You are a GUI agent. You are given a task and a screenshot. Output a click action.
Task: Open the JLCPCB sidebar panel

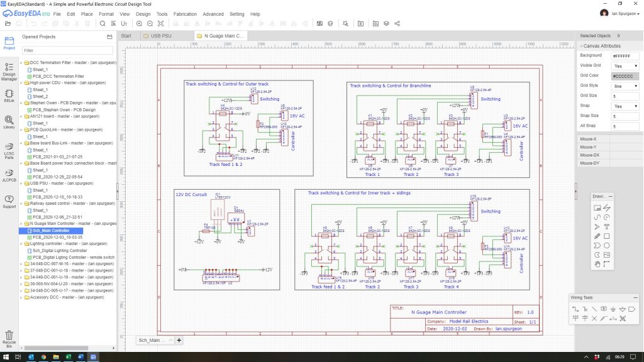coord(9,175)
